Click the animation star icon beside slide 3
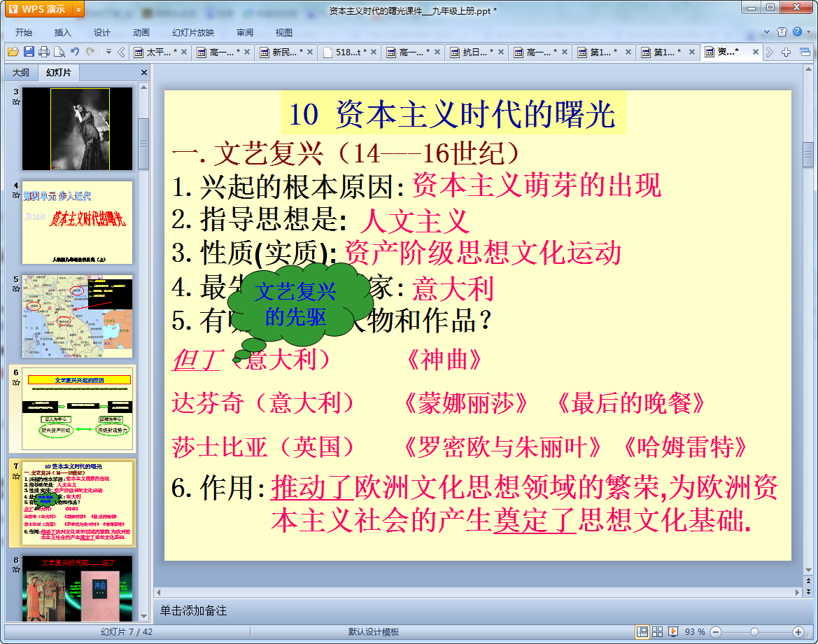This screenshot has height=644, width=818. (x=16, y=101)
